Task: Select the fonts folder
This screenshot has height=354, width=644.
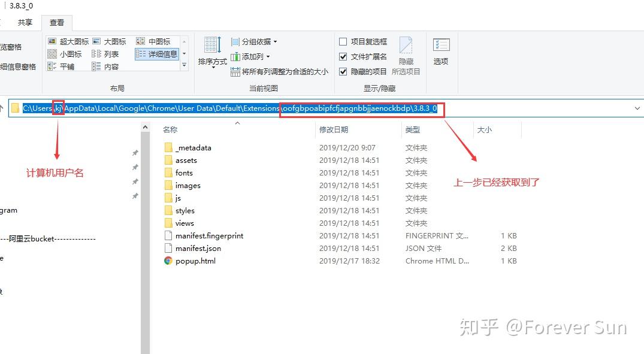Action: (179, 173)
